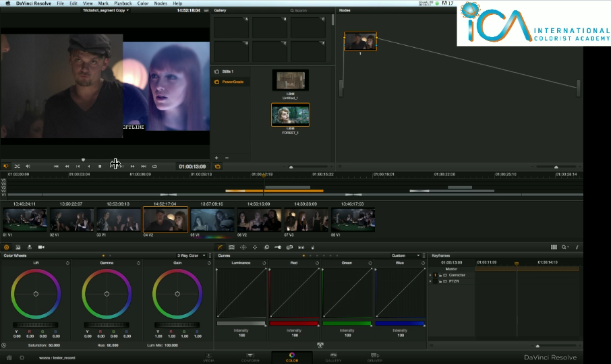The height and width of the screenshot is (364, 611).
Task: Click the orange gallery wipe icon below stills
Action: [217, 166]
